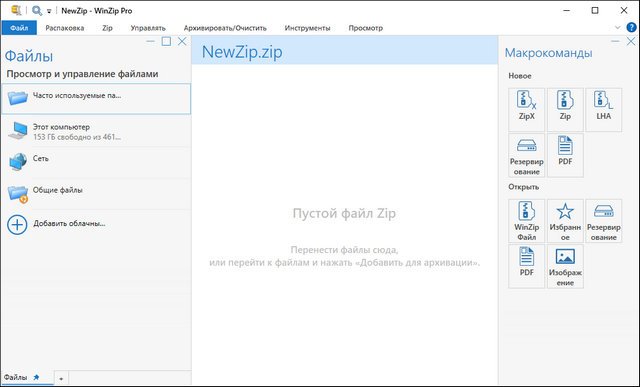Viewport: 640px width, 387px height.
Task: Minimize the Файлы pane
Action: (x=150, y=41)
